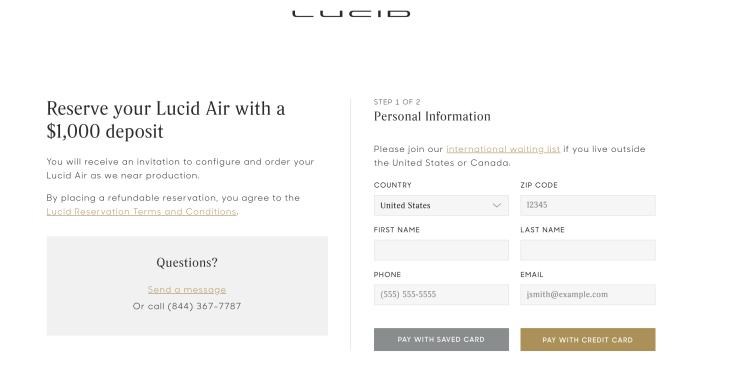Image resolution: width=744 pixels, height=387 pixels.
Task: Focus the email field with jsmith@example.com placeholder
Action: (x=587, y=295)
